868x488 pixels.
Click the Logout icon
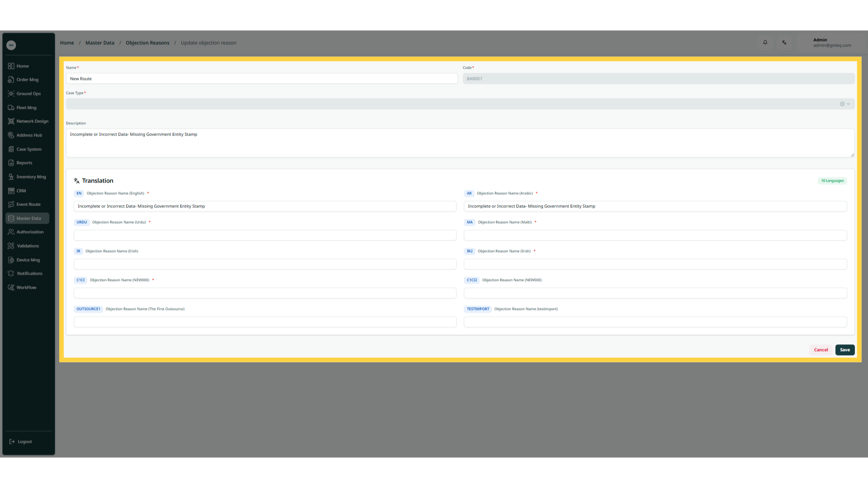[x=12, y=441]
